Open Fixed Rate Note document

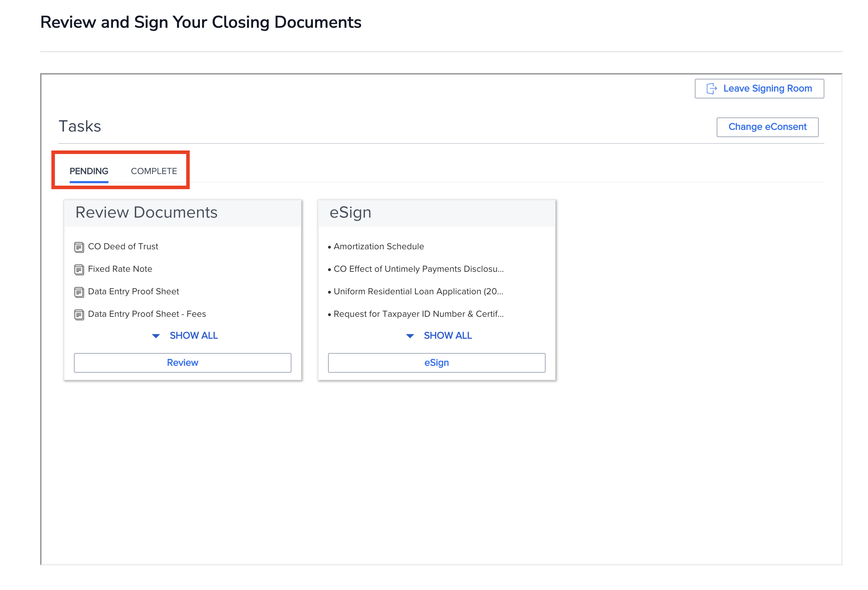pos(120,269)
